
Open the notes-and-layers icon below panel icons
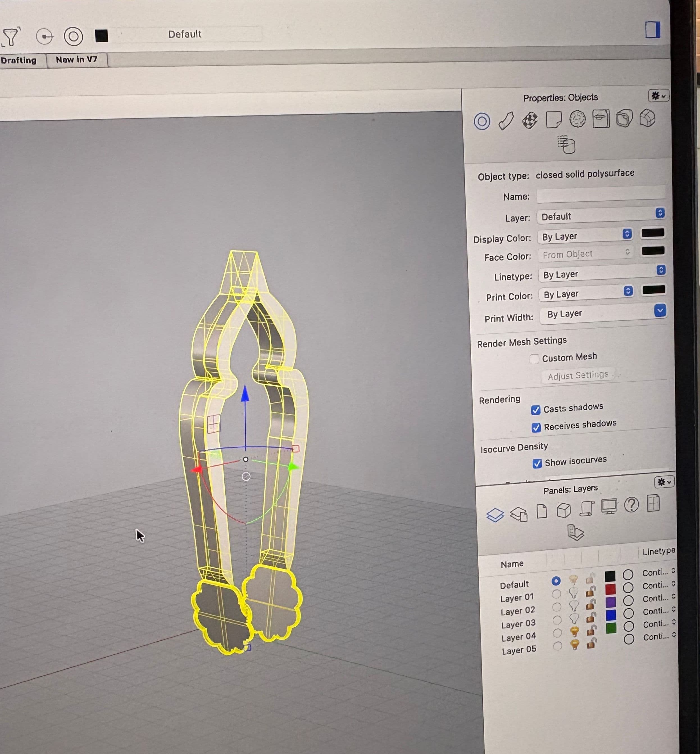[x=576, y=532]
